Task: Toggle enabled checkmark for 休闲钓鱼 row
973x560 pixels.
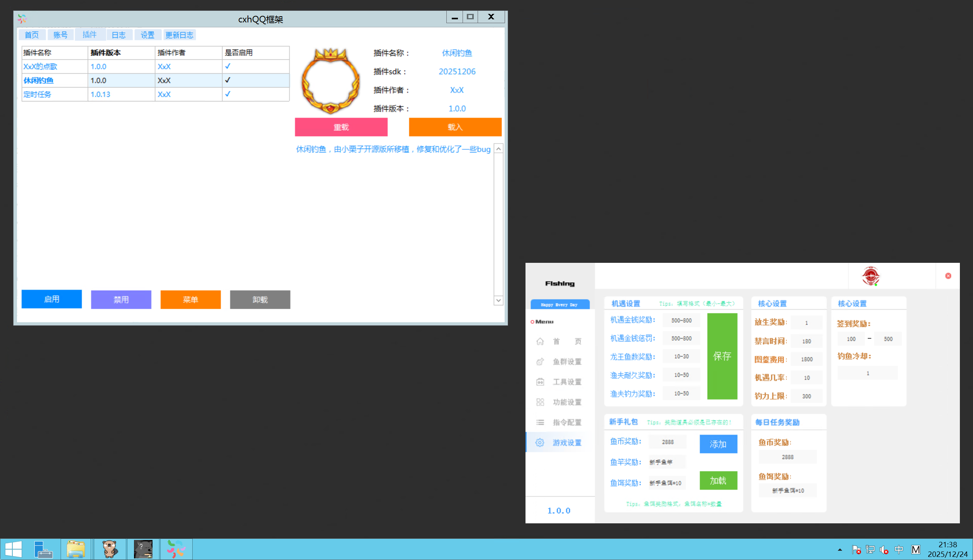Action: [x=228, y=80]
